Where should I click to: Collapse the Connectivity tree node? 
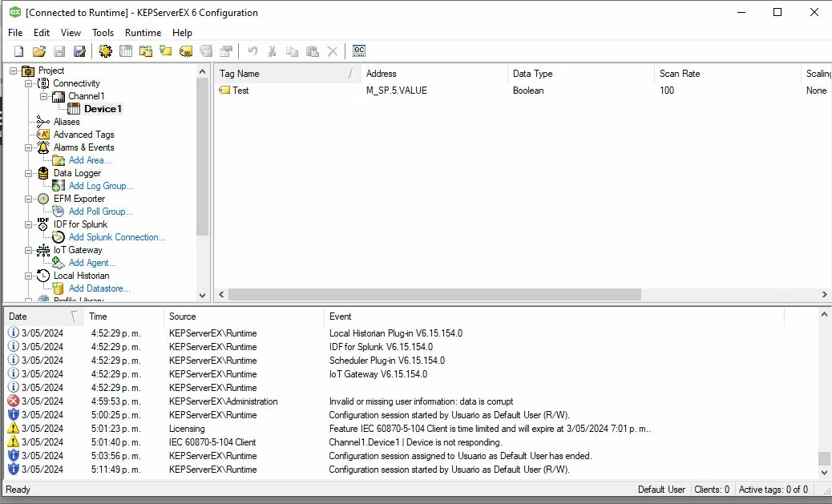point(29,83)
